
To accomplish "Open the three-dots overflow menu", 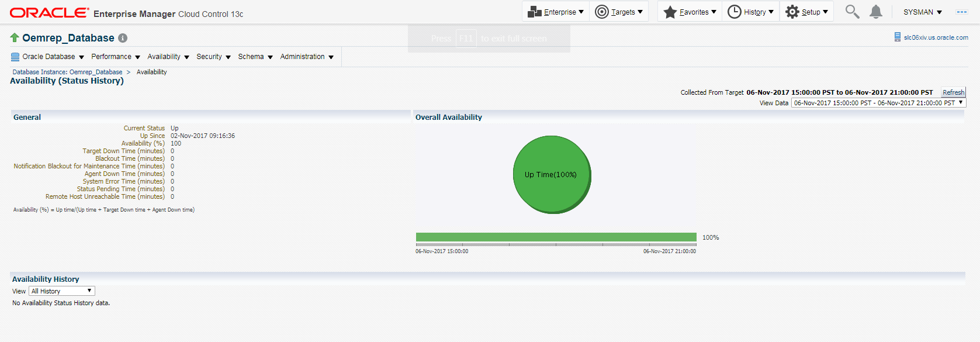I will click(961, 12).
